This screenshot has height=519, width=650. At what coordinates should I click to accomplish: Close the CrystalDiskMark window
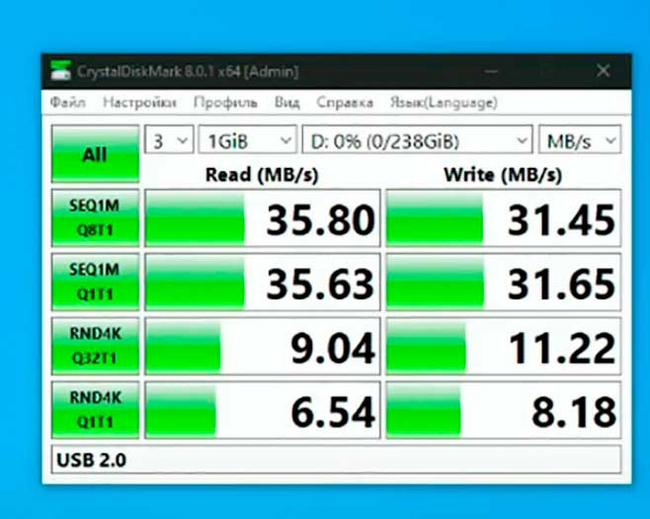pos(603,71)
